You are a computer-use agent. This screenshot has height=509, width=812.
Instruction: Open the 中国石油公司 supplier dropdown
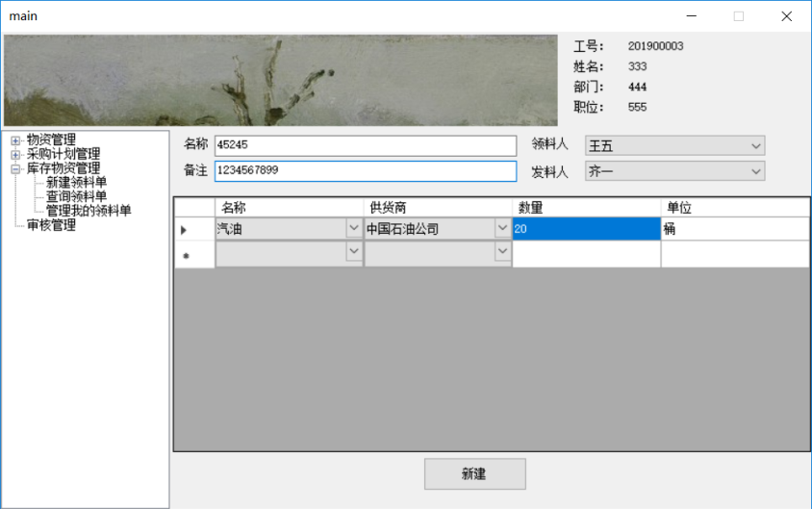coord(502,228)
